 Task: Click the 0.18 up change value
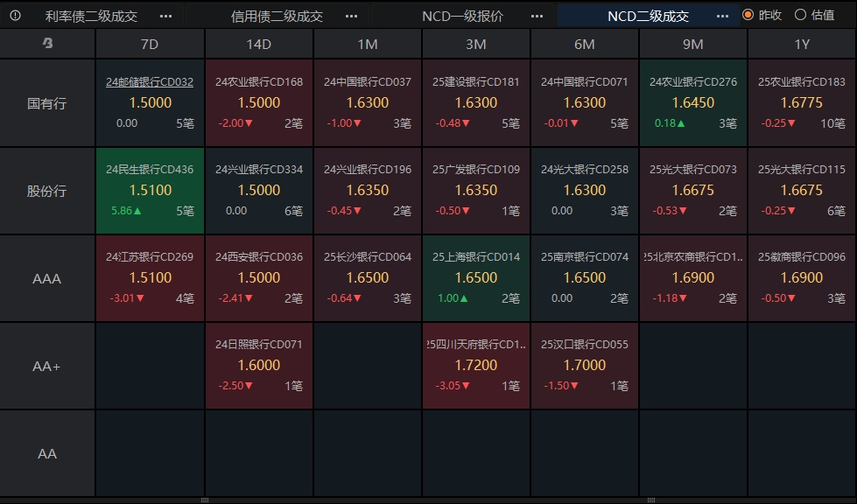670,123
